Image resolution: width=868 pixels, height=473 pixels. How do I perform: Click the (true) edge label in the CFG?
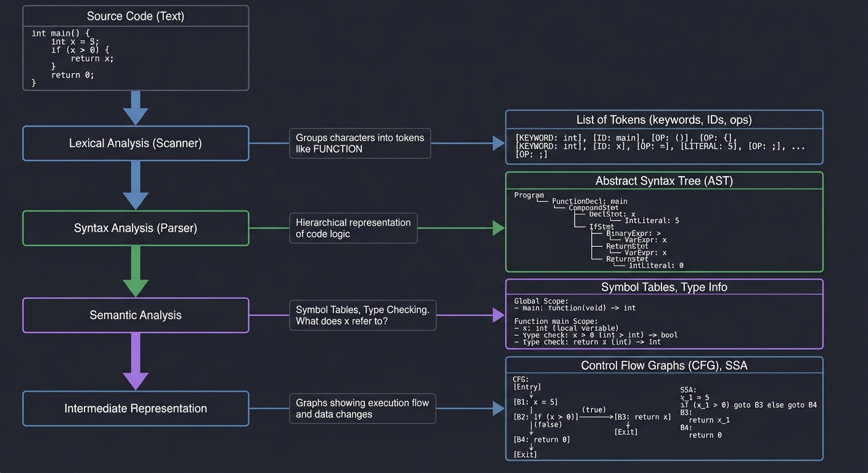click(593, 410)
